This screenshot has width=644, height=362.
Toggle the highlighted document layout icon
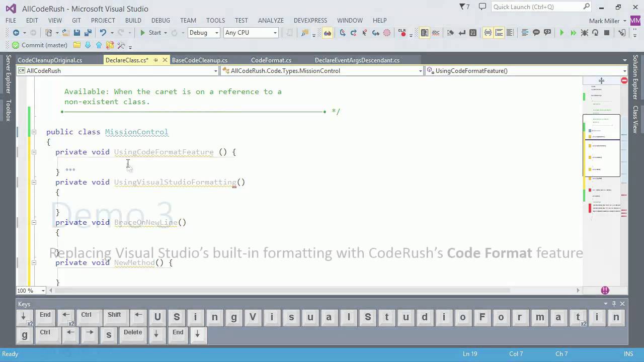(425, 33)
